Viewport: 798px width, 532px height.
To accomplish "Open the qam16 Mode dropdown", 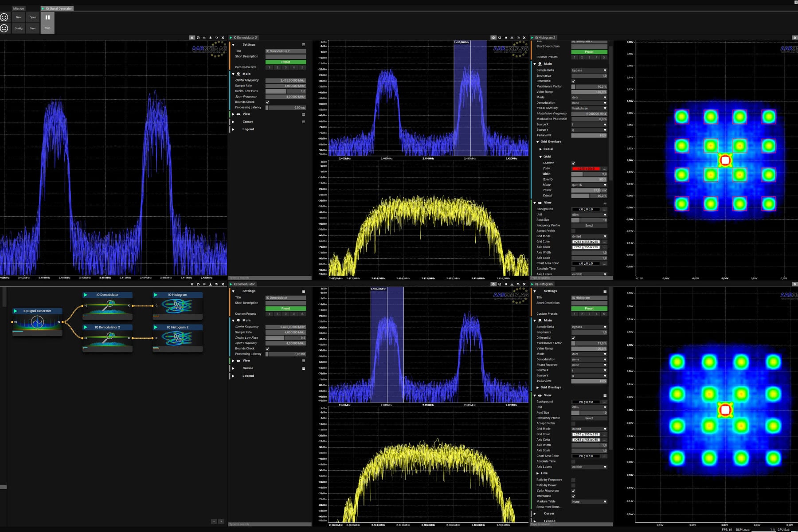I will (590, 184).
